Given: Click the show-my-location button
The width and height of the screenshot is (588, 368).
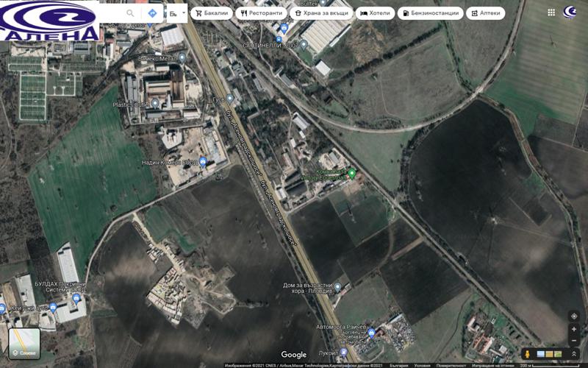Looking at the screenshot, I should pos(574,316).
